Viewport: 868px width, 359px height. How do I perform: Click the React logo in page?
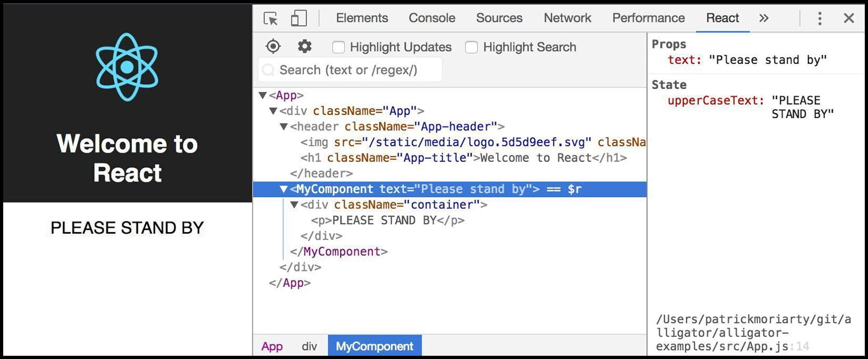pyautogui.click(x=127, y=67)
